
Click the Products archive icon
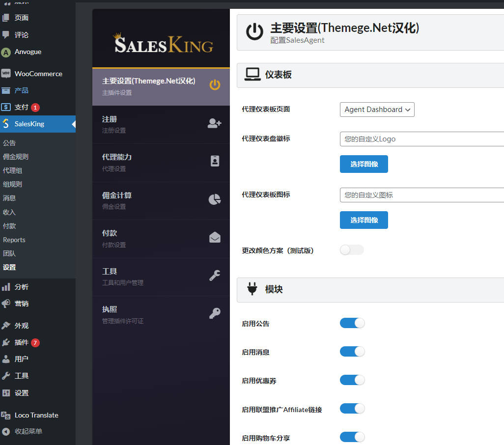6,90
